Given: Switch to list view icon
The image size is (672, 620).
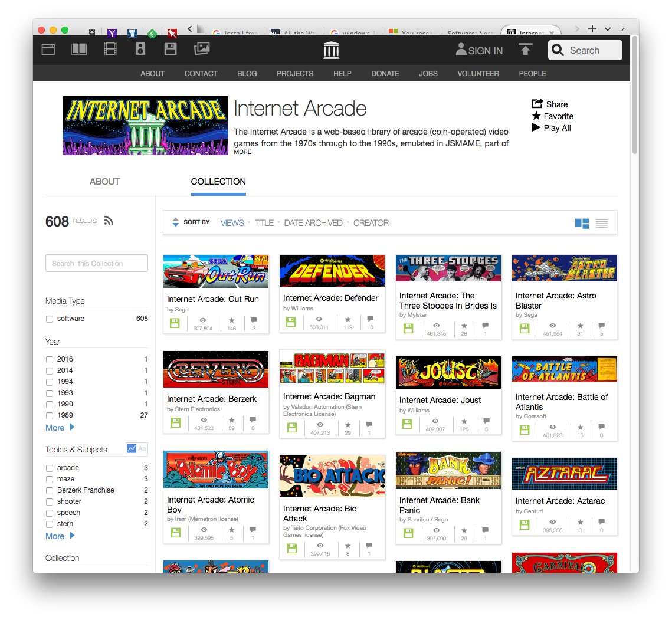Looking at the screenshot, I should [602, 223].
